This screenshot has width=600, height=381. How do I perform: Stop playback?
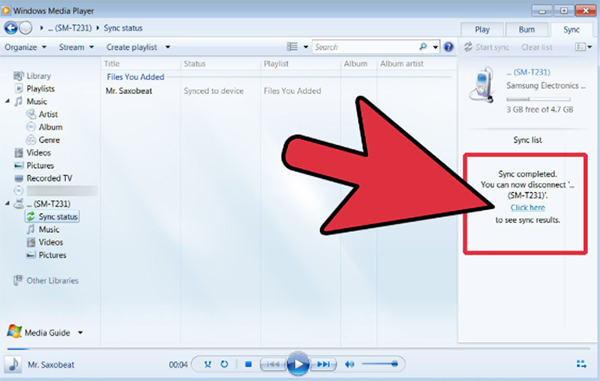[248, 364]
